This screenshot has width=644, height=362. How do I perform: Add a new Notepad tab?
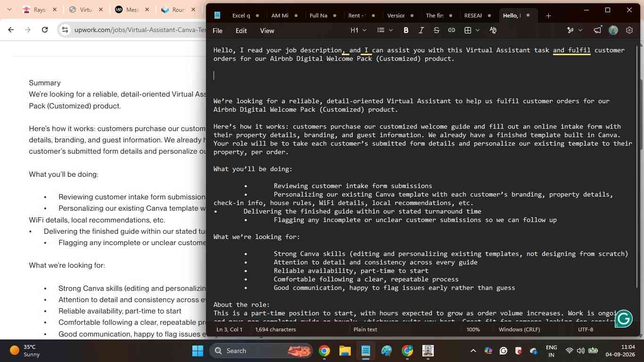548,16
